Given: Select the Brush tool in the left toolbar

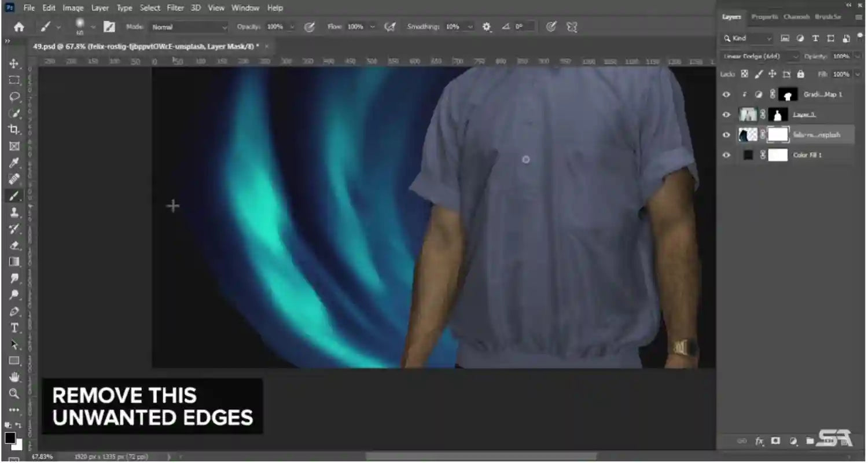Looking at the screenshot, I should pos(14,196).
